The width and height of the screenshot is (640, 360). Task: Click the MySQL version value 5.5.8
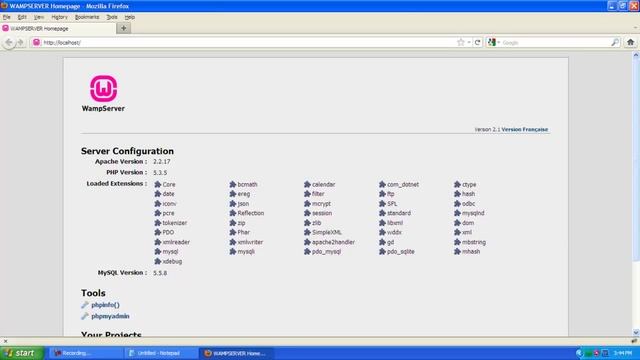click(x=160, y=273)
